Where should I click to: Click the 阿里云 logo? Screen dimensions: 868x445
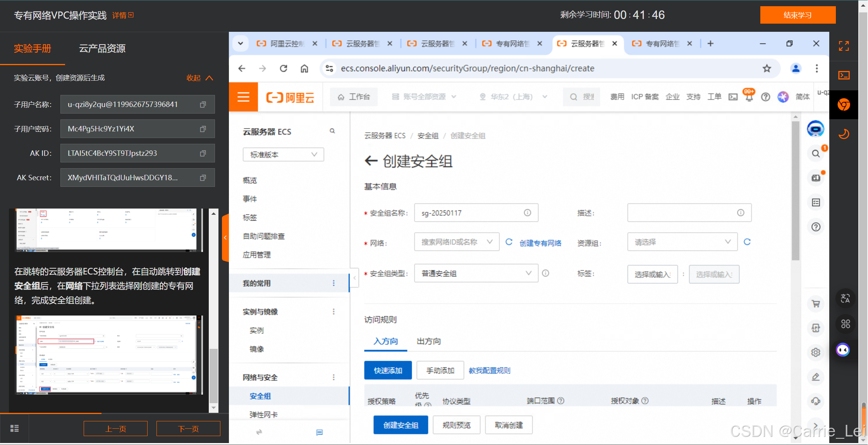click(290, 97)
